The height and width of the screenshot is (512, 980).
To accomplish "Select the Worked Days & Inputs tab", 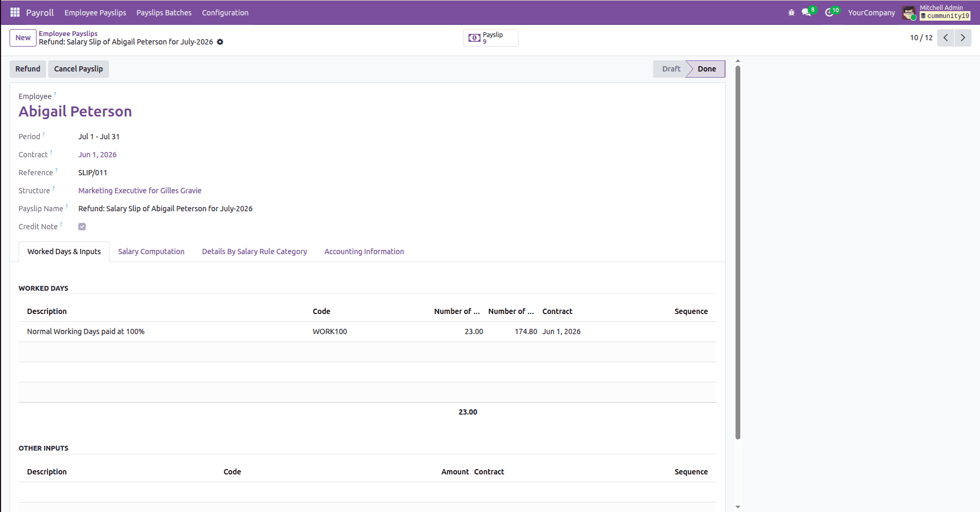I will [64, 251].
